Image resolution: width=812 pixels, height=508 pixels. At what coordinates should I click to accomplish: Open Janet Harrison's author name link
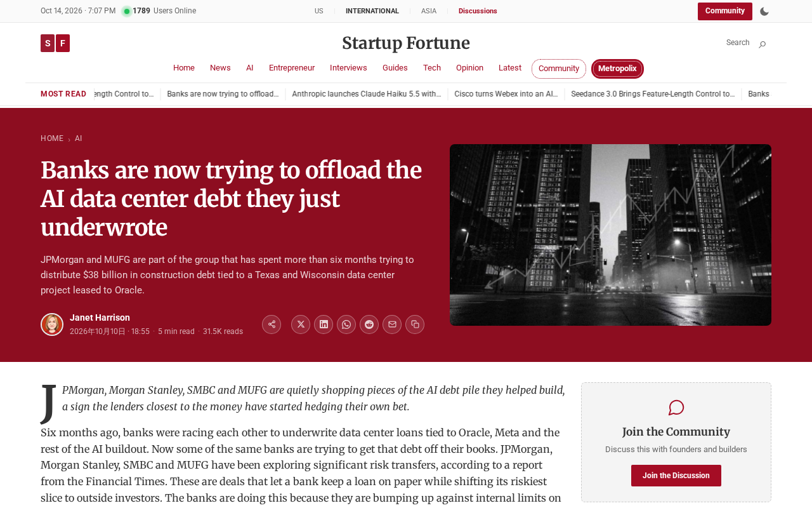(x=100, y=317)
